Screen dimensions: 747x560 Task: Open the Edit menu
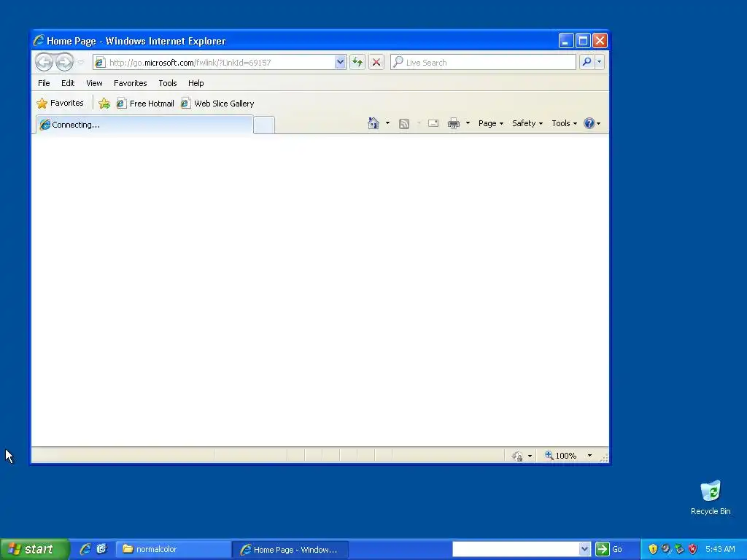pos(68,83)
